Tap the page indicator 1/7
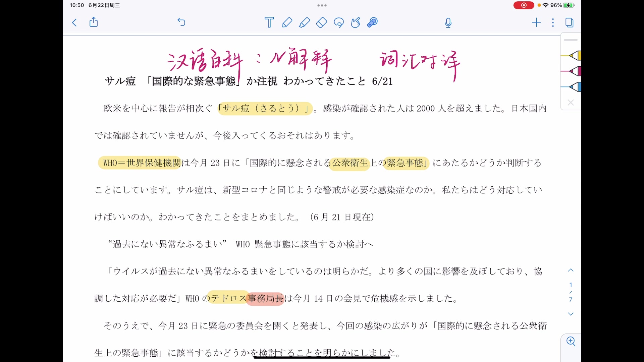The image size is (644, 362). [571, 292]
